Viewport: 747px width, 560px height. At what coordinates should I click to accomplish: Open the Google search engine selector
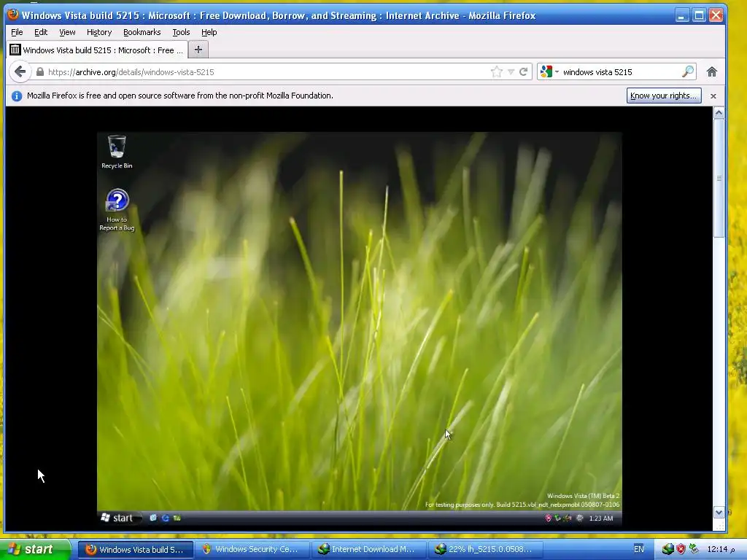(549, 72)
